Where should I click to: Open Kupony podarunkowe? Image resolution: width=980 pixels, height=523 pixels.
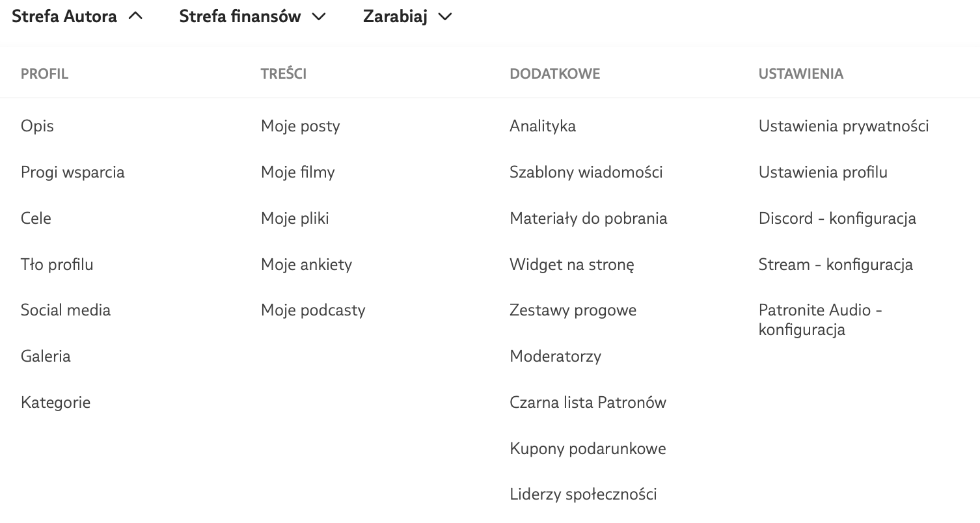coord(588,449)
